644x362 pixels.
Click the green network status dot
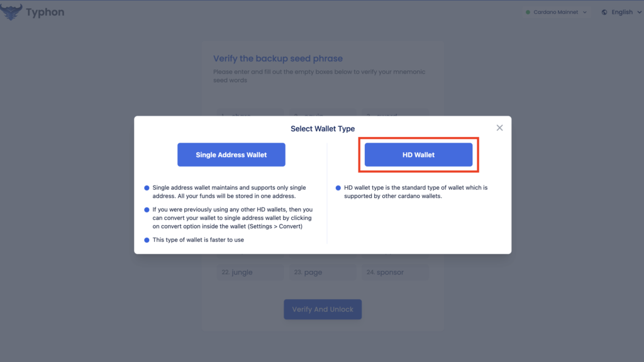click(x=528, y=13)
